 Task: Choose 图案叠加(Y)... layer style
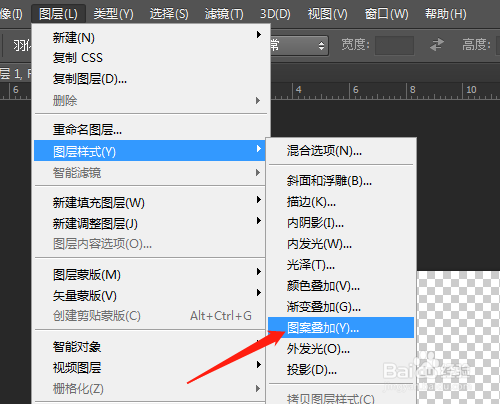point(341,328)
